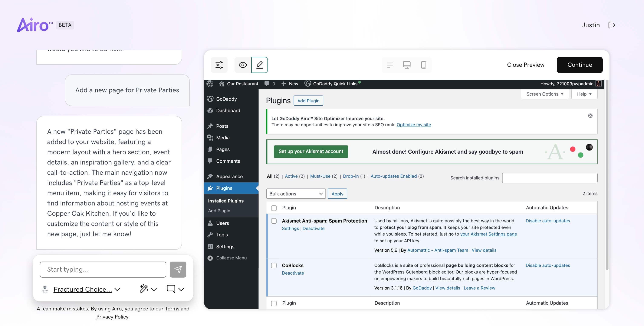Open the preview settings sliders panel
This screenshot has width=644, height=326.
point(219,65)
